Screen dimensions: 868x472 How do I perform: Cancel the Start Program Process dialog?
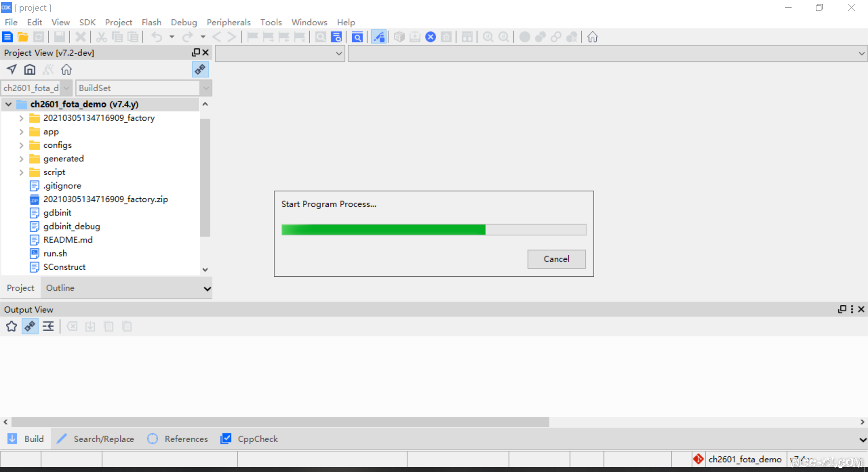tap(556, 259)
